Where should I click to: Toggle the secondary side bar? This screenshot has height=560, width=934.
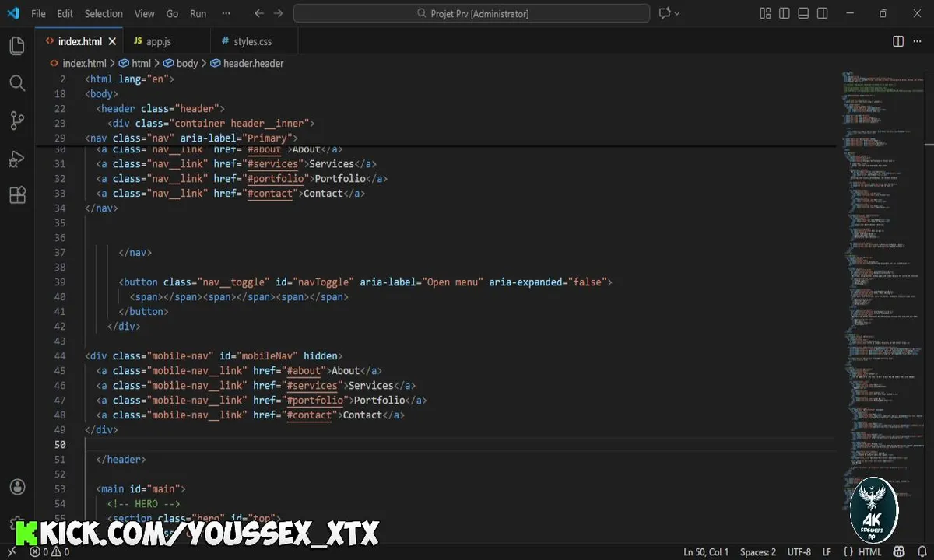point(822,13)
